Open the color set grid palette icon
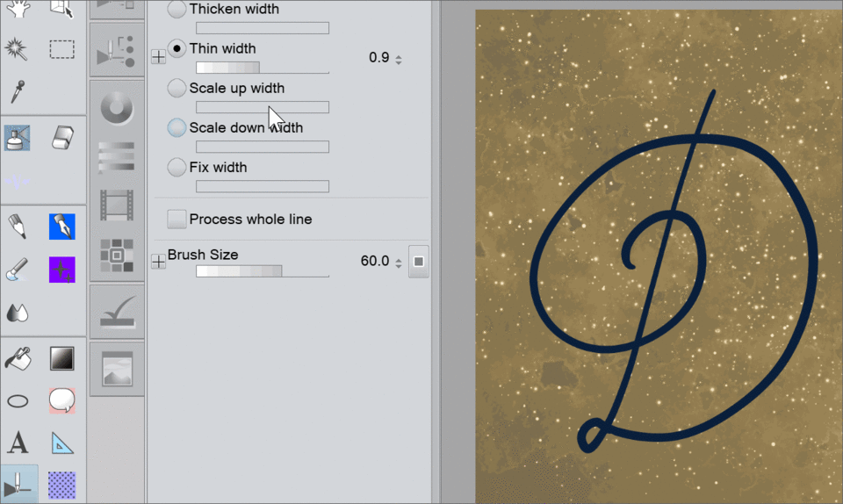This screenshot has height=504, width=843. 117,256
